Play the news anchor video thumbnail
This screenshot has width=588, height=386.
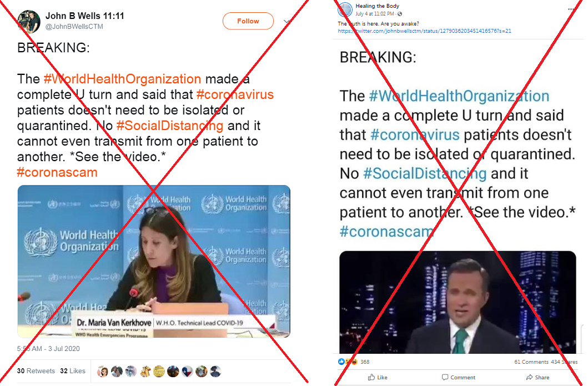(x=458, y=302)
